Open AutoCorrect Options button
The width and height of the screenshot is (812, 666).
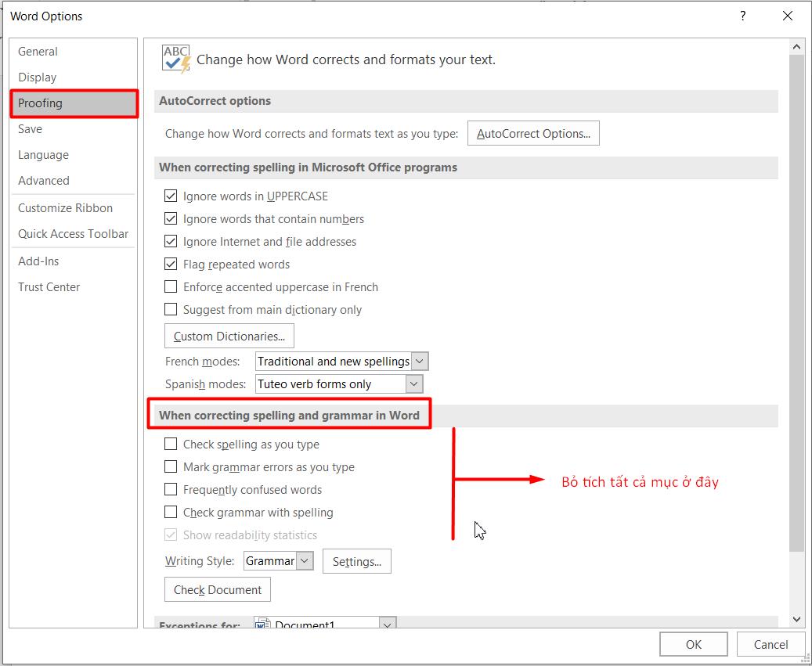(533, 134)
